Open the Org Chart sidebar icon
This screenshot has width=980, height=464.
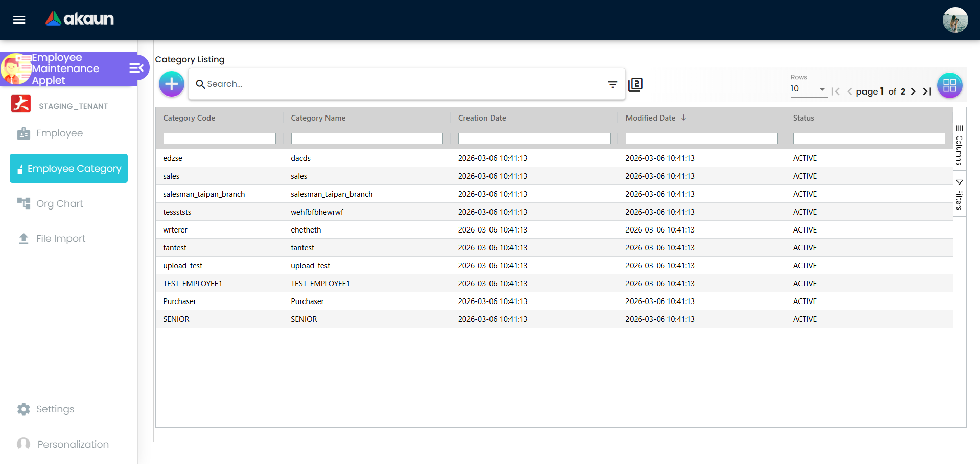coord(24,203)
